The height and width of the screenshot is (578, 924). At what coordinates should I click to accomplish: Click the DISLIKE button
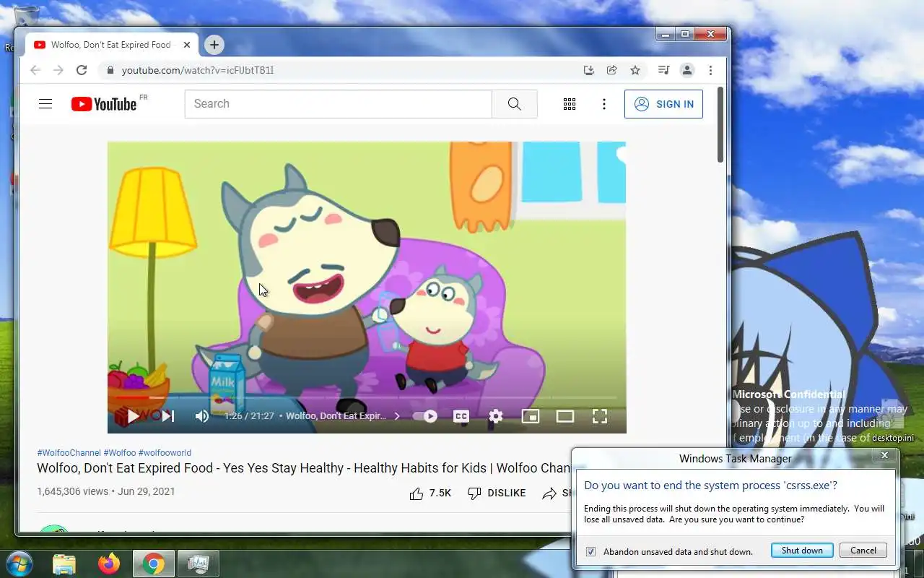coord(497,493)
